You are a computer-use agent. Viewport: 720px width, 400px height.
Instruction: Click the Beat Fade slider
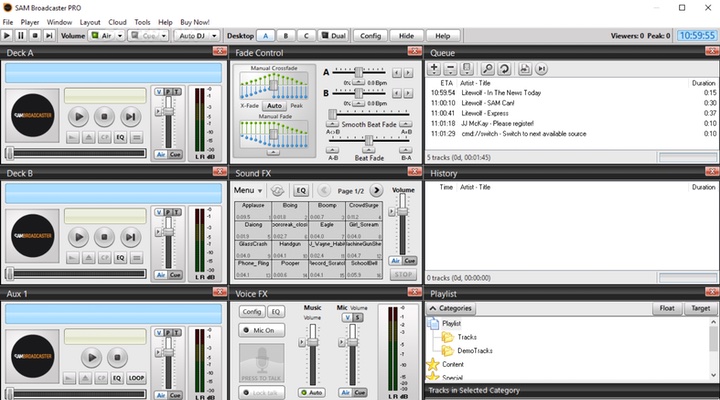(x=369, y=139)
